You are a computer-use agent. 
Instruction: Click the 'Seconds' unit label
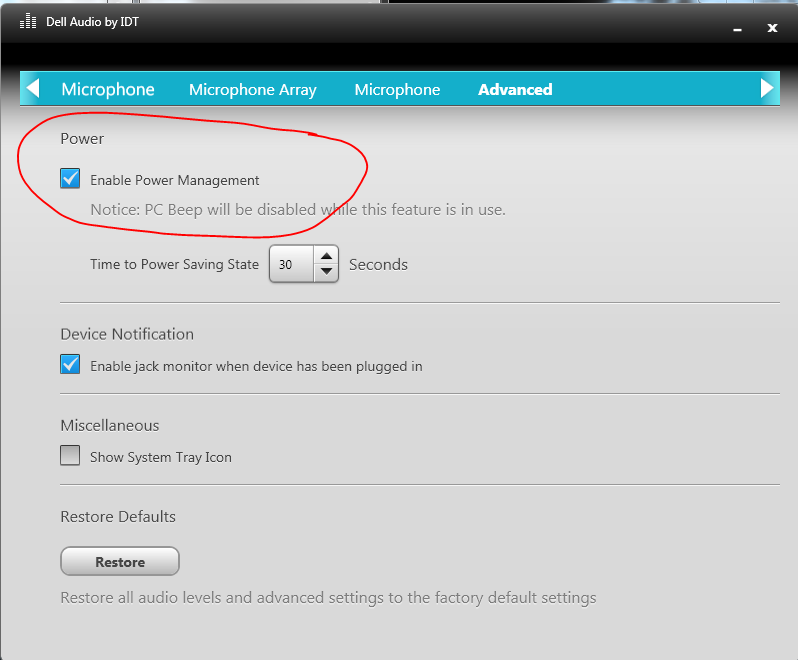coord(378,265)
